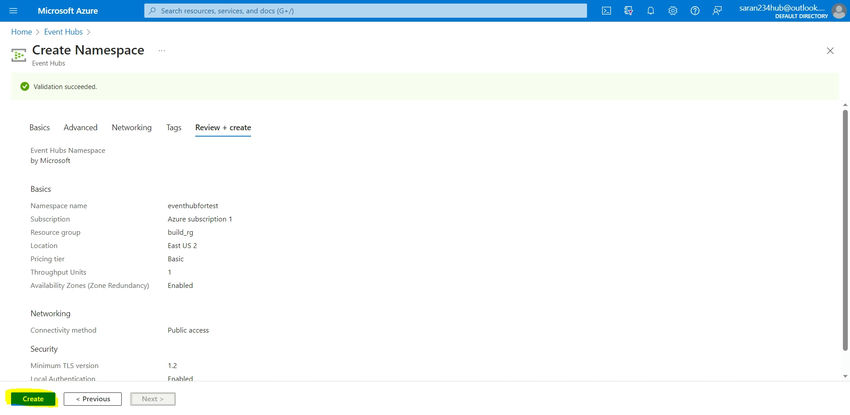Viewport: 850px width, 415px height.
Task: Navigate to the Event Hubs breadcrumb
Action: coord(63,32)
